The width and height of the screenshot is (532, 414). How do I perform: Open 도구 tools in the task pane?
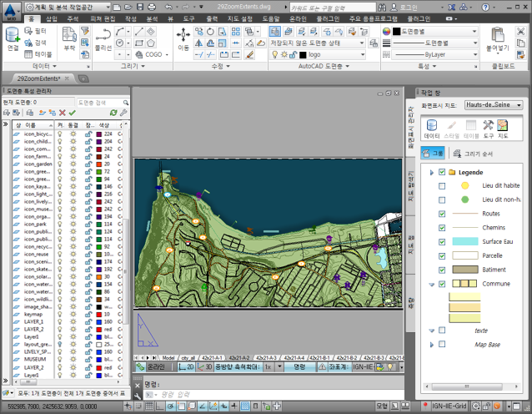[x=489, y=128]
